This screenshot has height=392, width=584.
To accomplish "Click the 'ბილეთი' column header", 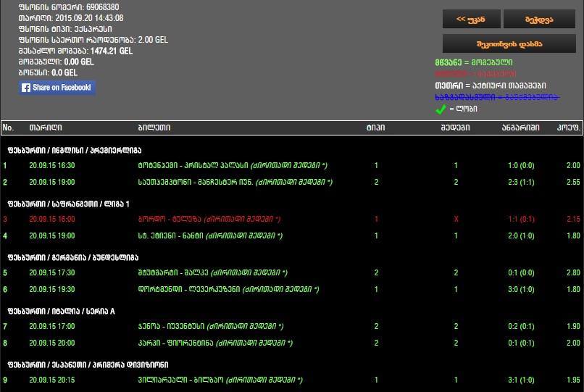I will point(154,128).
